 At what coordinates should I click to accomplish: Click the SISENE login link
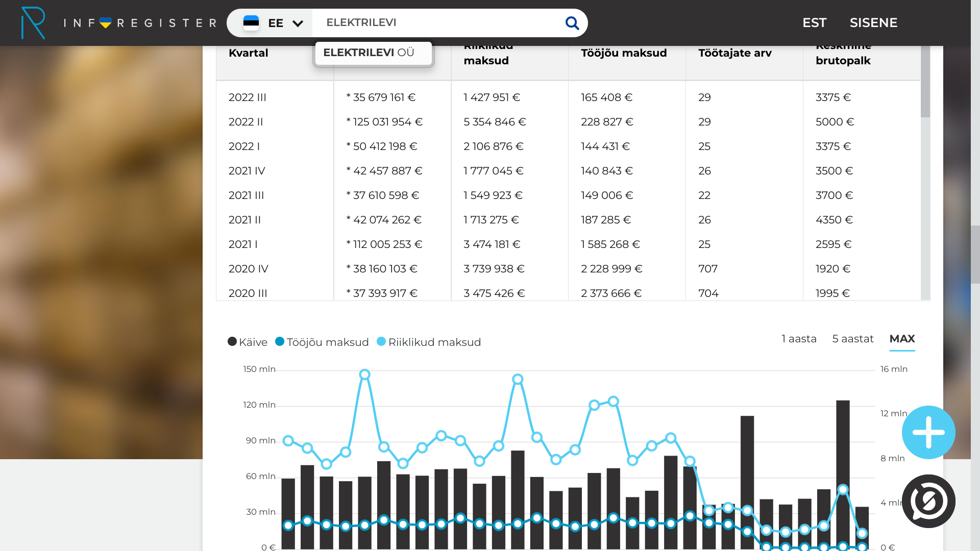[873, 23]
